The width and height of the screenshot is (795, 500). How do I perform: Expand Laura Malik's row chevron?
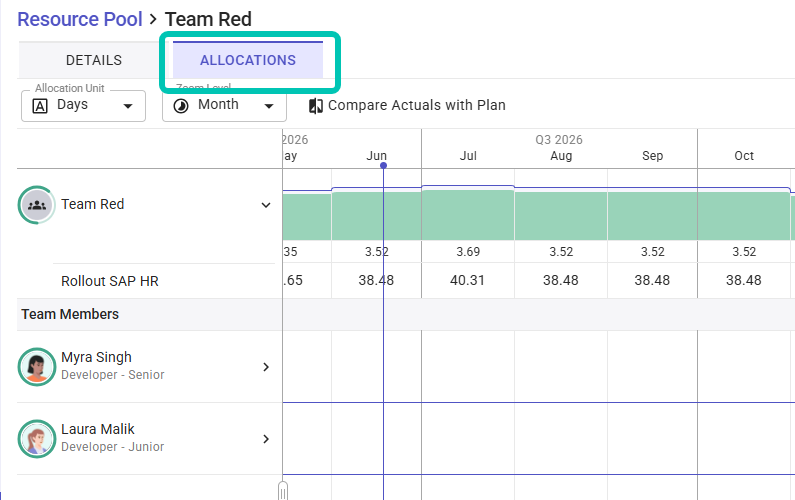(266, 439)
